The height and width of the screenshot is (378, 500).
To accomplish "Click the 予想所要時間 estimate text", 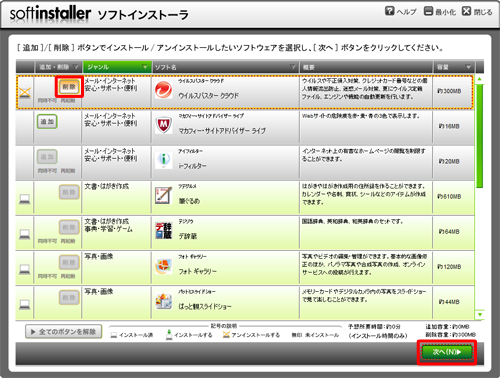I will [374, 327].
